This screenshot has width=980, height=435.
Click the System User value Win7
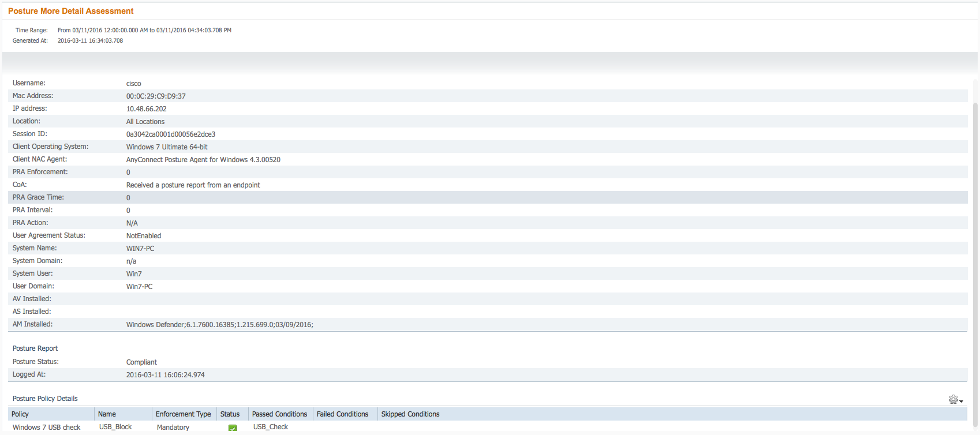click(x=134, y=274)
